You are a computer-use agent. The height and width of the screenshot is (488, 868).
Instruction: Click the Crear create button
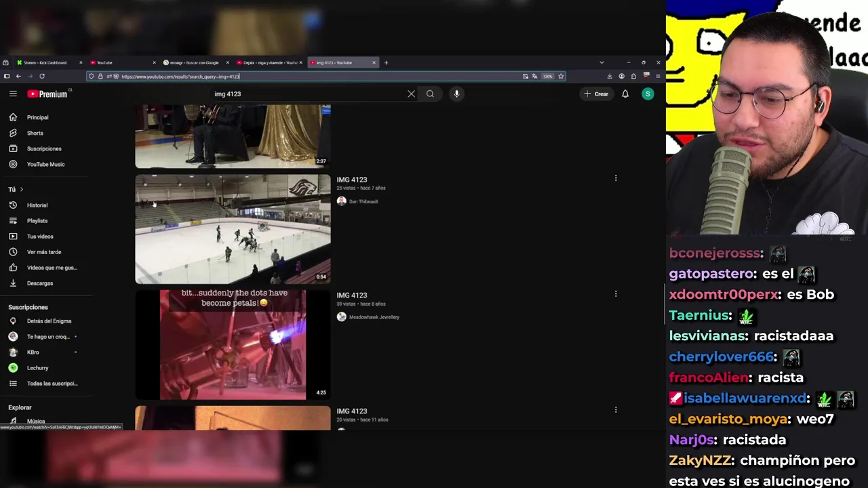(596, 94)
